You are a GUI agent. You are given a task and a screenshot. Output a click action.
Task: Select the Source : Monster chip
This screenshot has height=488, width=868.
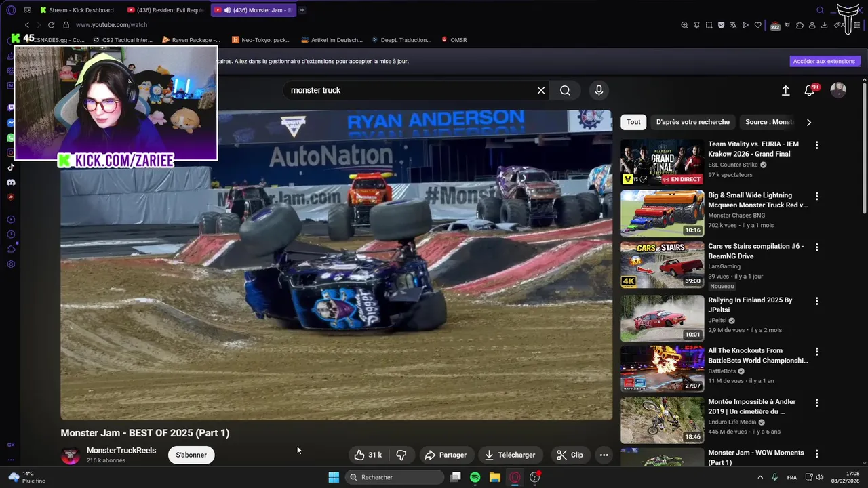pos(769,122)
